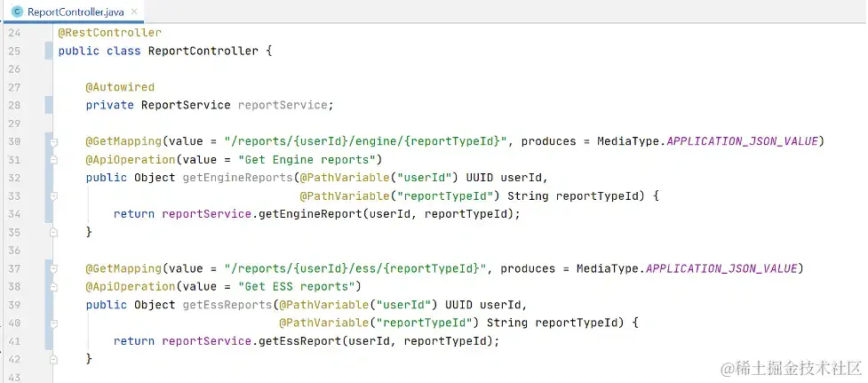Click the "Get Engine reports" string

point(307,160)
